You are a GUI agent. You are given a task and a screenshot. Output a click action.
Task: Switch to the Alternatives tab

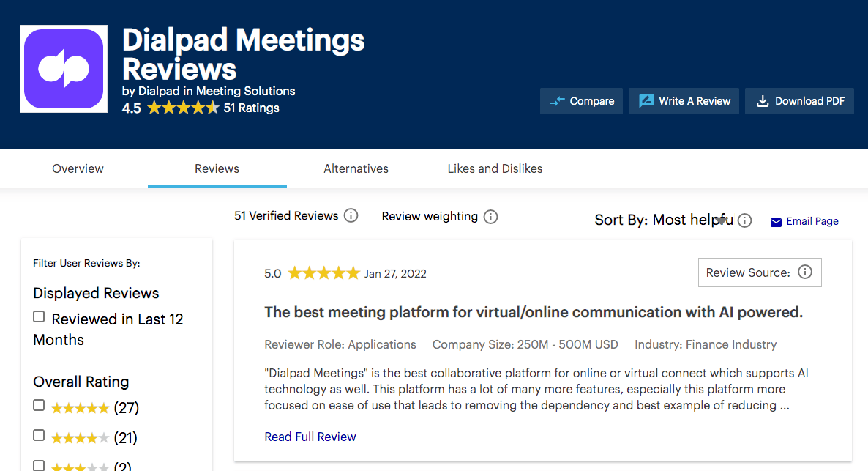click(x=356, y=168)
